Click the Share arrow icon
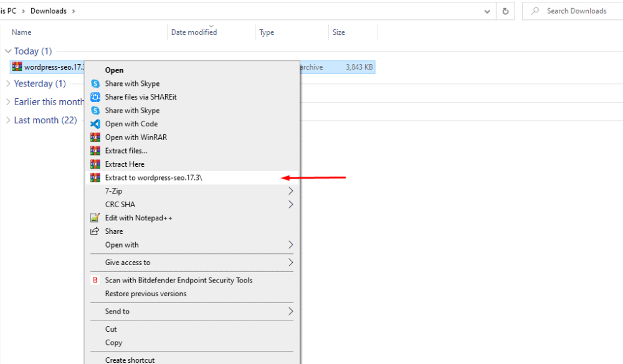623x364 pixels. 95,231
